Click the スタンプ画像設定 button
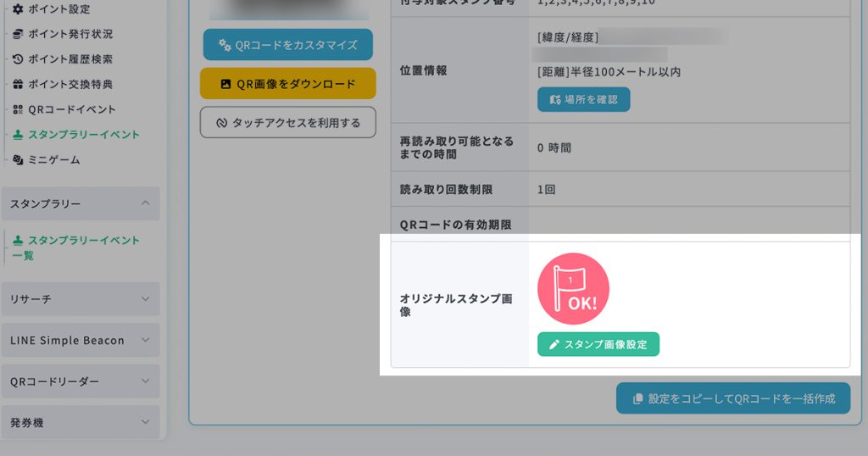 coord(598,344)
